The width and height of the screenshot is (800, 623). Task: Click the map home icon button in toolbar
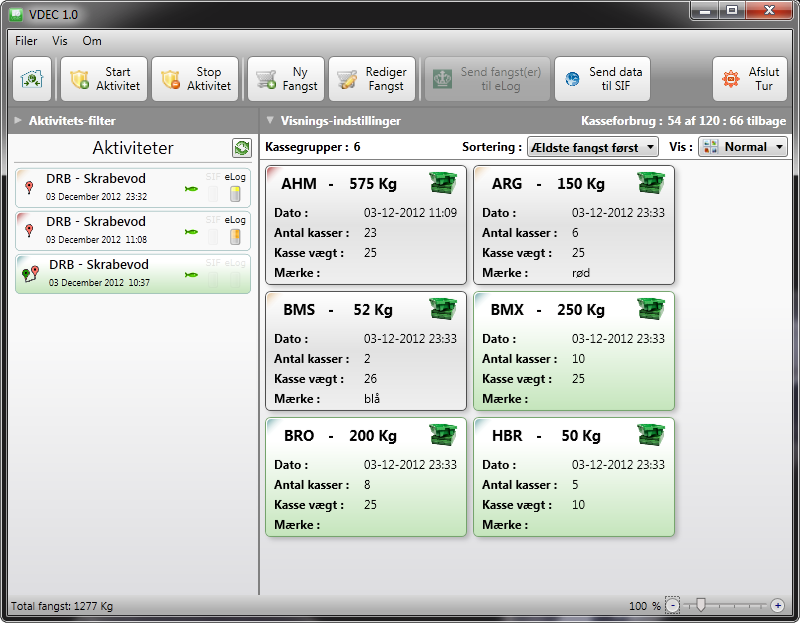coord(32,79)
